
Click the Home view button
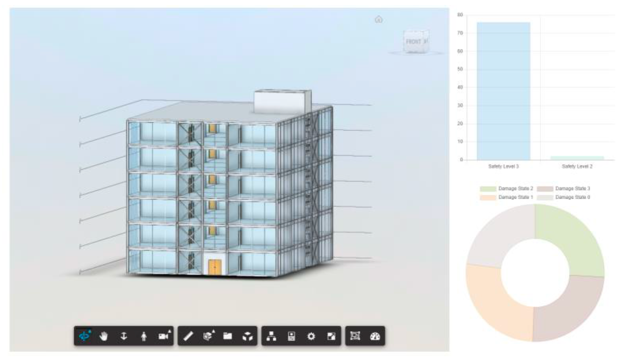point(379,19)
